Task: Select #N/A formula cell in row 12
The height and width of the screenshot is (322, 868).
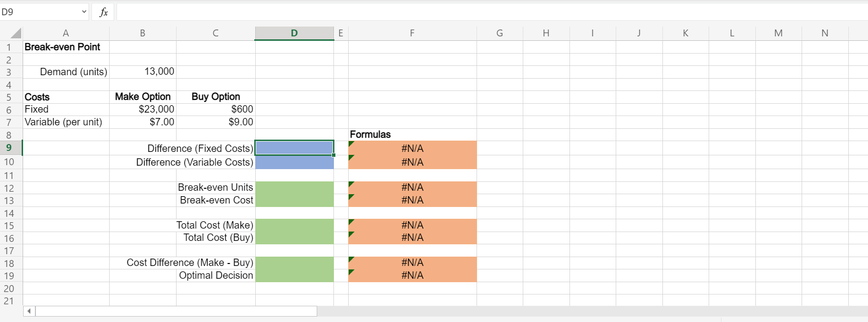Action: click(x=412, y=188)
